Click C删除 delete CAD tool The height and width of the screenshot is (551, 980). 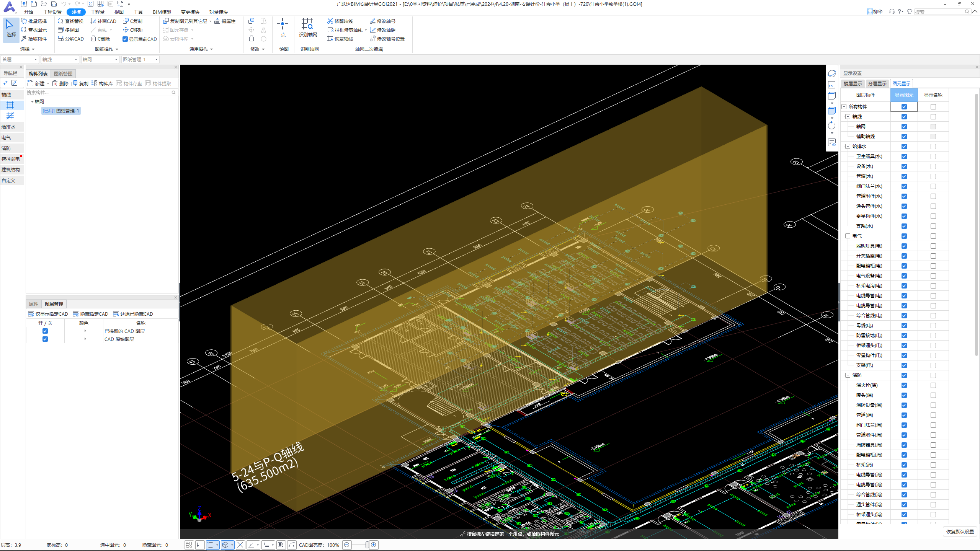click(x=100, y=39)
